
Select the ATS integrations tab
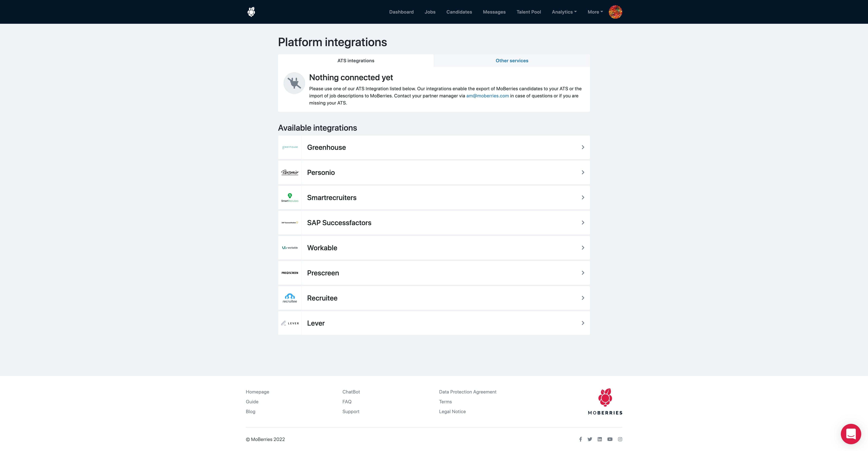[x=356, y=61]
